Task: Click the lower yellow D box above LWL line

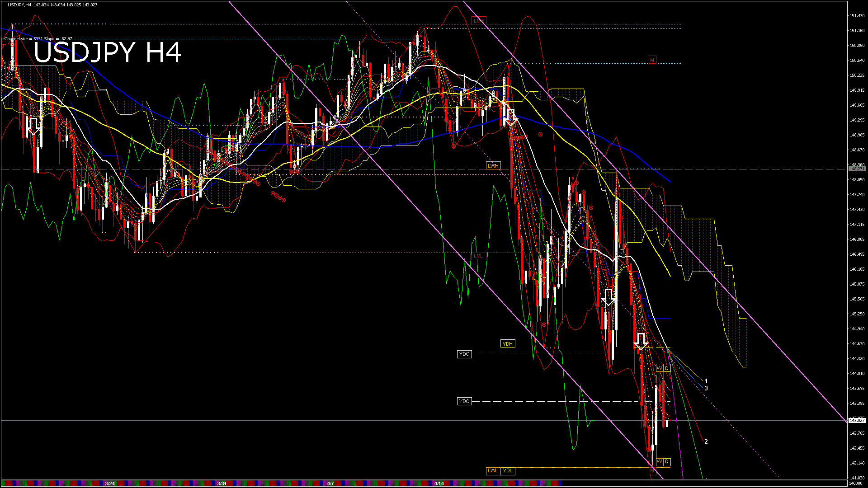Action: (666, 461)
